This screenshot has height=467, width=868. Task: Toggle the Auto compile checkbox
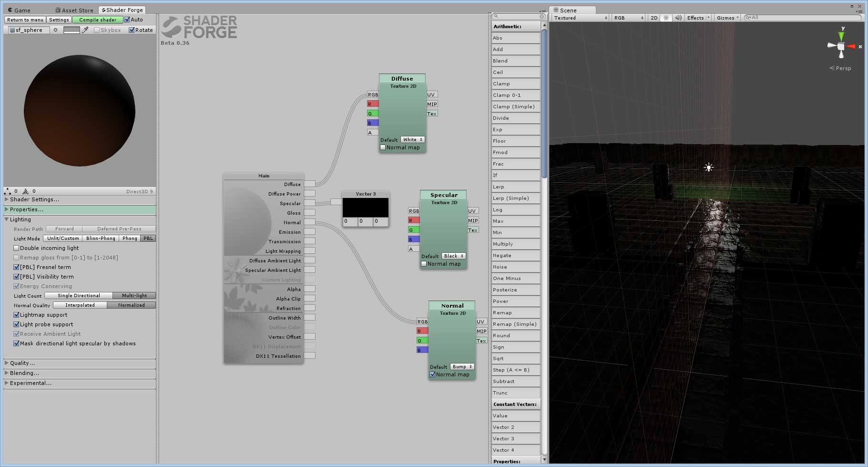127,20
